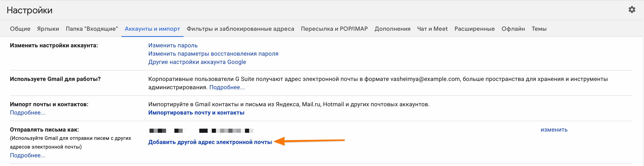
Task: Click the settings gear icon
Action: click(632, 10)
